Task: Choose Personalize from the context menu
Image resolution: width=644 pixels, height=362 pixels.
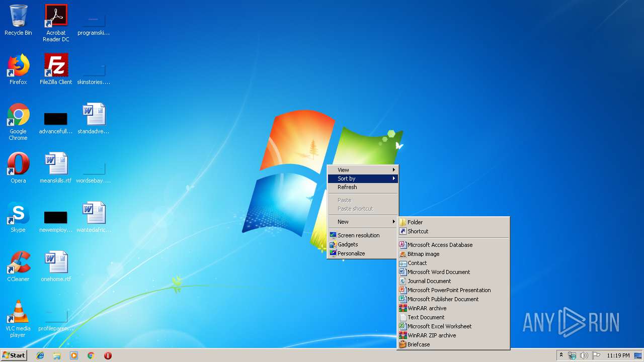Action: (x=363, y=253)
